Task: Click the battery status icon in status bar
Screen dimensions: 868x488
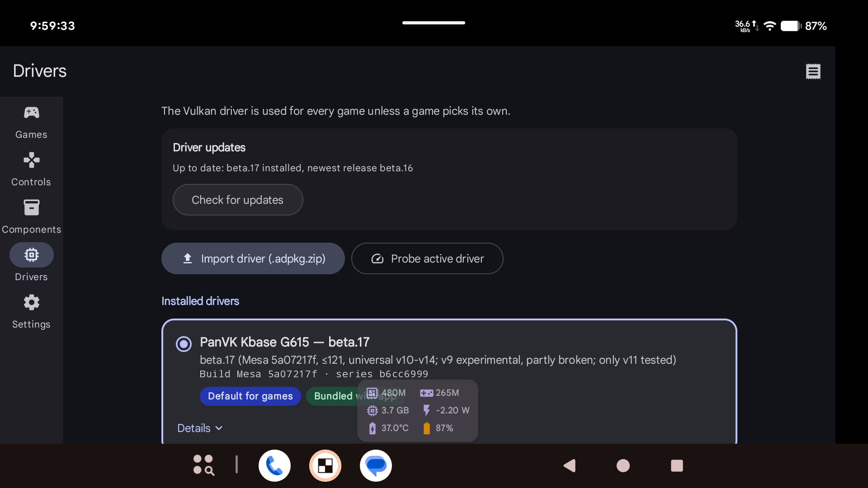Action: coord(791,26)
